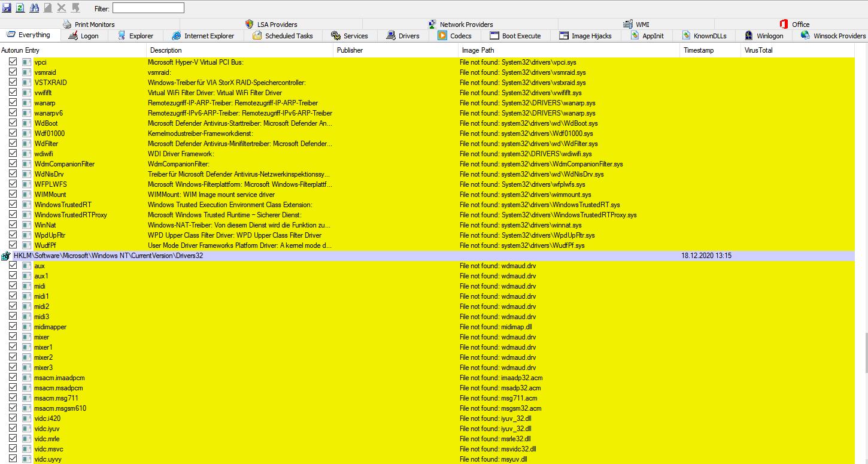Click the Virtual WiFi Filter Driver description
868x464 pixels.
(215, 93)
